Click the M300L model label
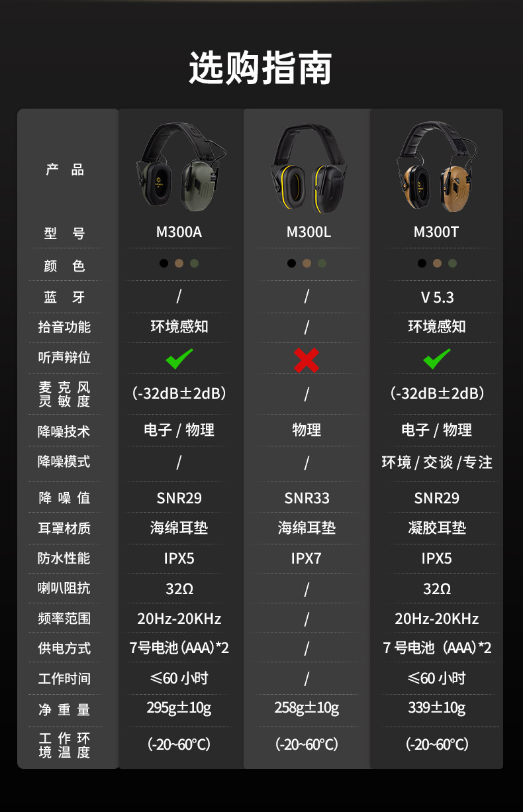 click(x=308, y=232)
